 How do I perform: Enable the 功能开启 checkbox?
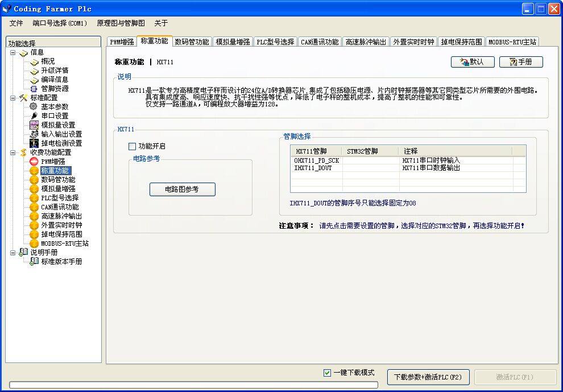pos(132,146)
